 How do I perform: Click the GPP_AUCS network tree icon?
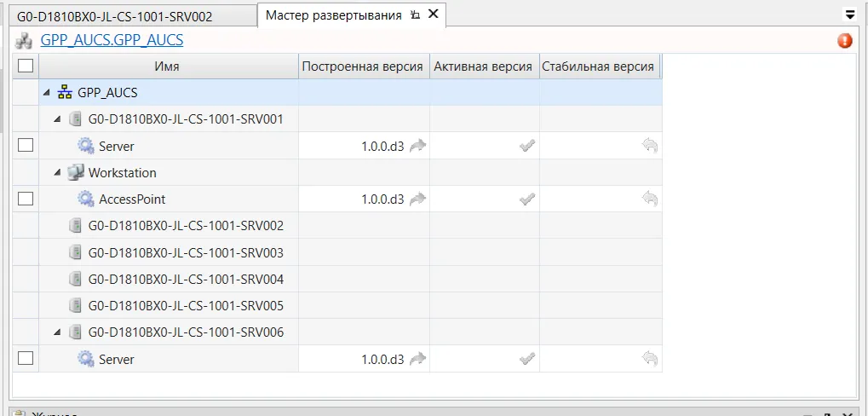[x=65, y=93]
